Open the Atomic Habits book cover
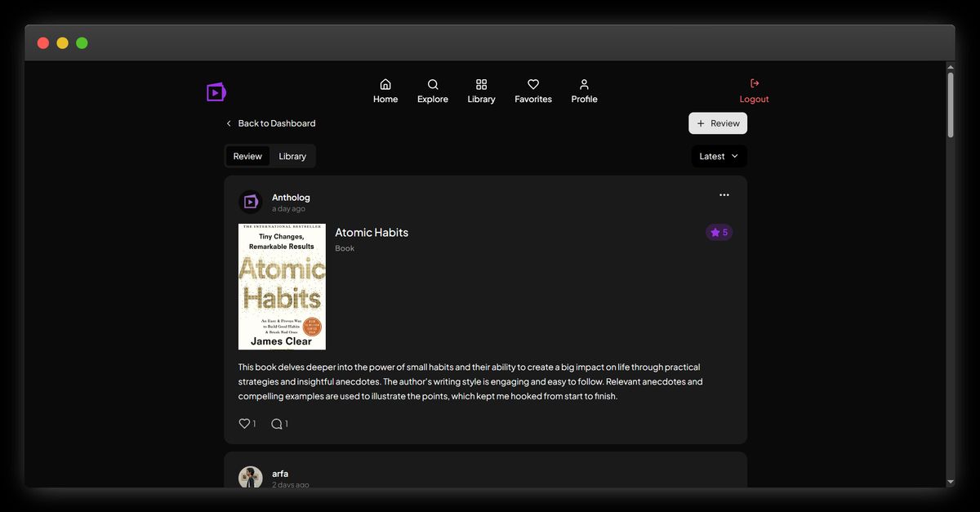This screenshot has height=512, width=980. tap(282, 287)
